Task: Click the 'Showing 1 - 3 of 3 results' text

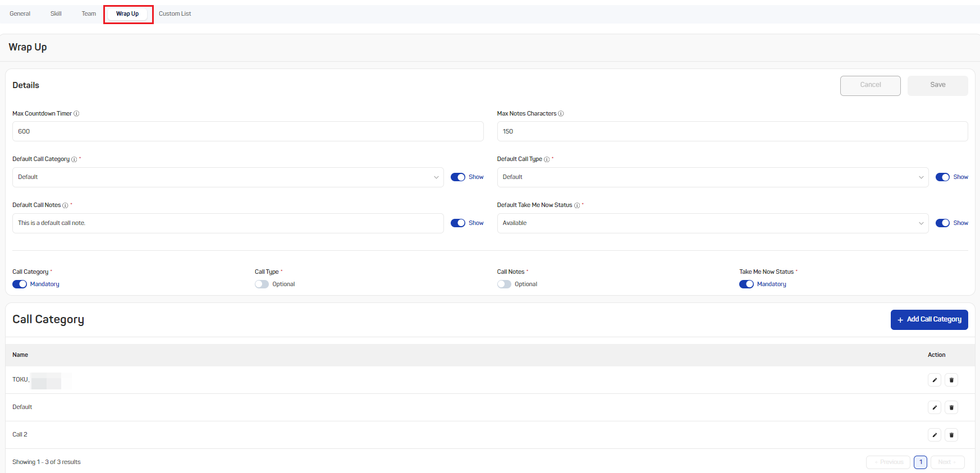Action: point(47,462)
